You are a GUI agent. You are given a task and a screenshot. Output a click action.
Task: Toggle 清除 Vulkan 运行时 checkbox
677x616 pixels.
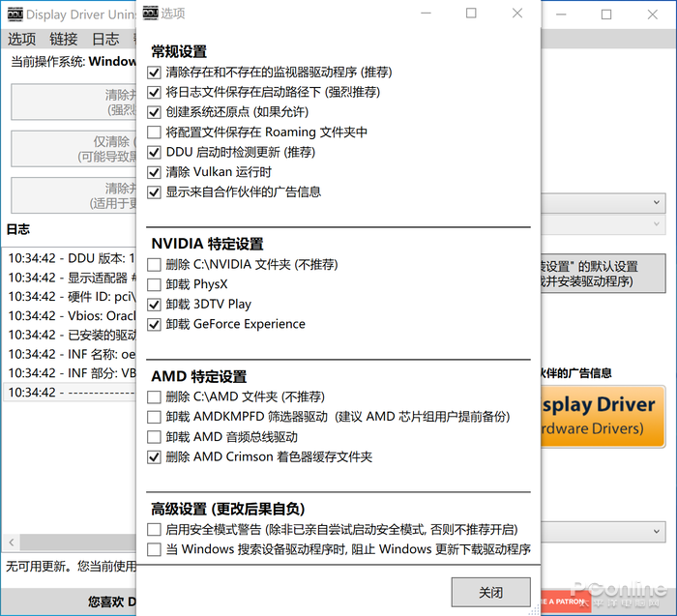click(x=154, y=172)
